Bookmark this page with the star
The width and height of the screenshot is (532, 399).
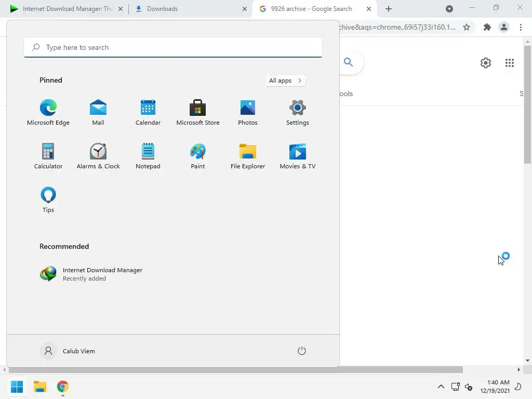click(x=467, y=27)
